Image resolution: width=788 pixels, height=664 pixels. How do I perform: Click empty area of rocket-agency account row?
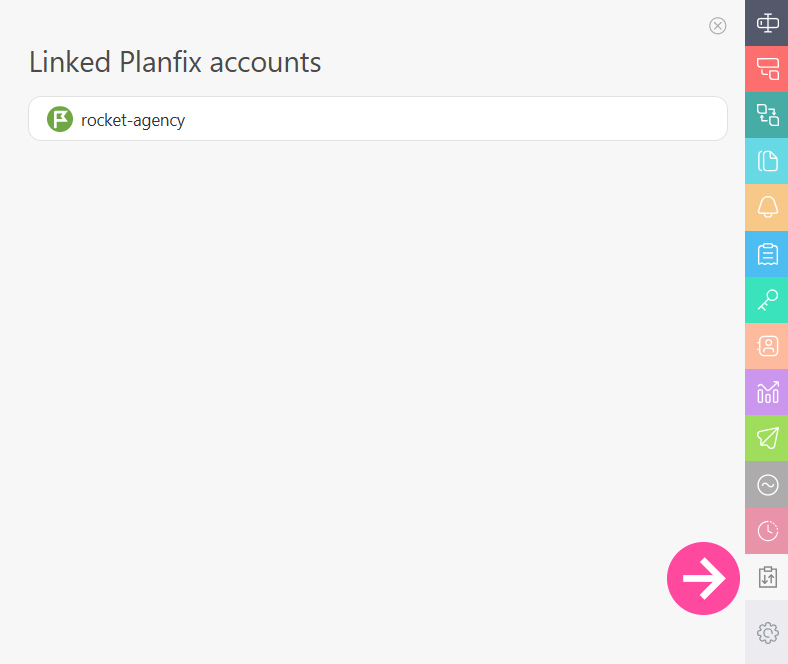452,119
